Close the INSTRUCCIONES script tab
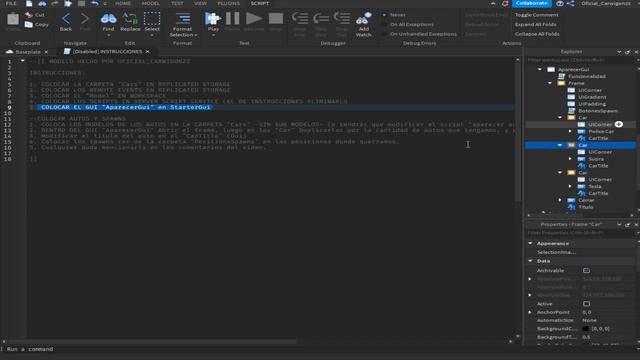 (x=147, y=52)
